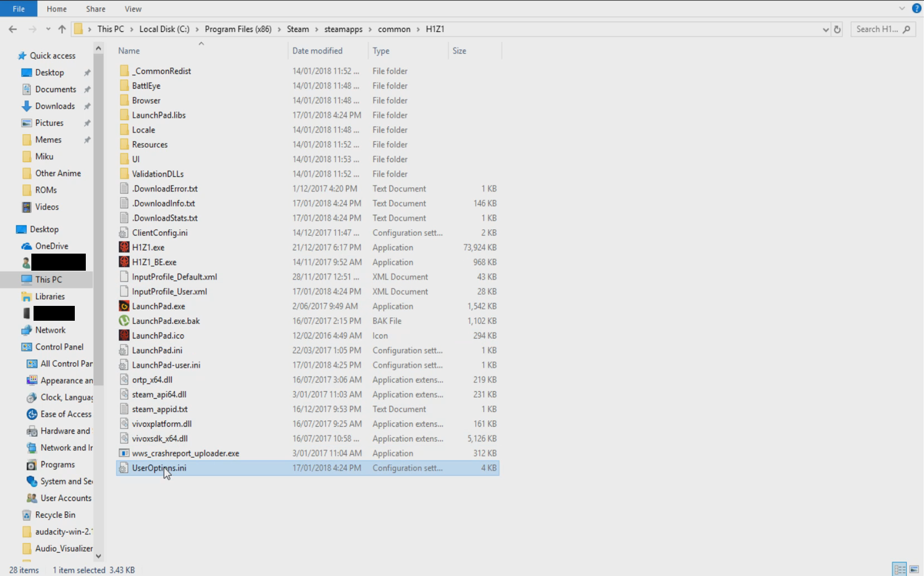924x576 pixels.
Task: Select ortp_x64.dll file name
Action: 152,380
